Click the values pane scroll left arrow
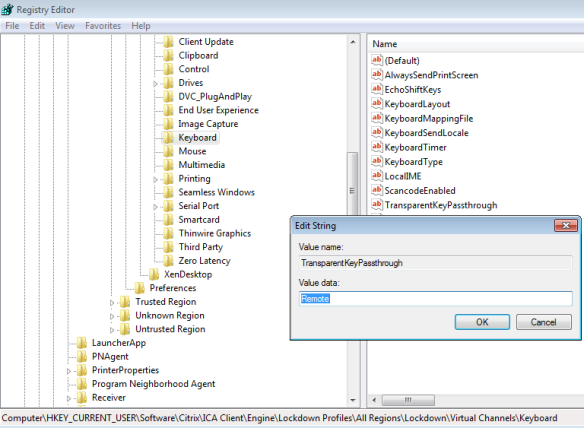 (374, 400)
